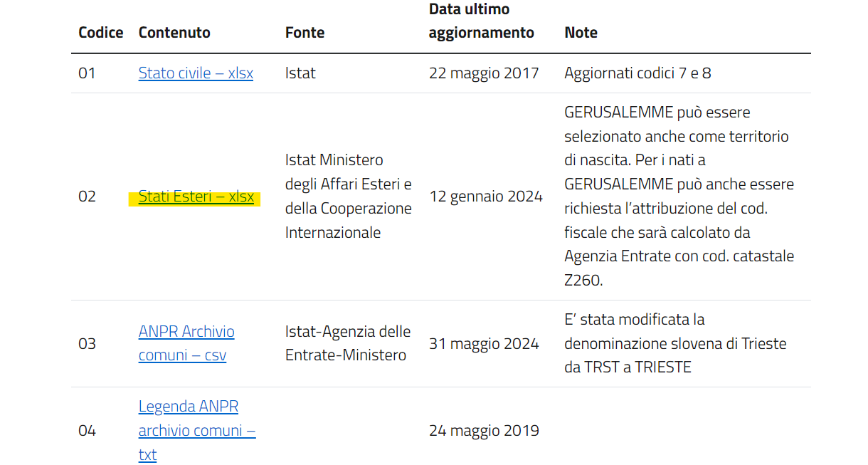
Task: Select the Fonte column header
Action: click(305, 33)
